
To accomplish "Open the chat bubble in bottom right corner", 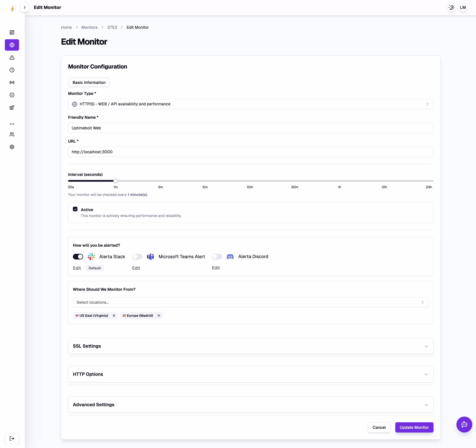I will pos(464,425).
